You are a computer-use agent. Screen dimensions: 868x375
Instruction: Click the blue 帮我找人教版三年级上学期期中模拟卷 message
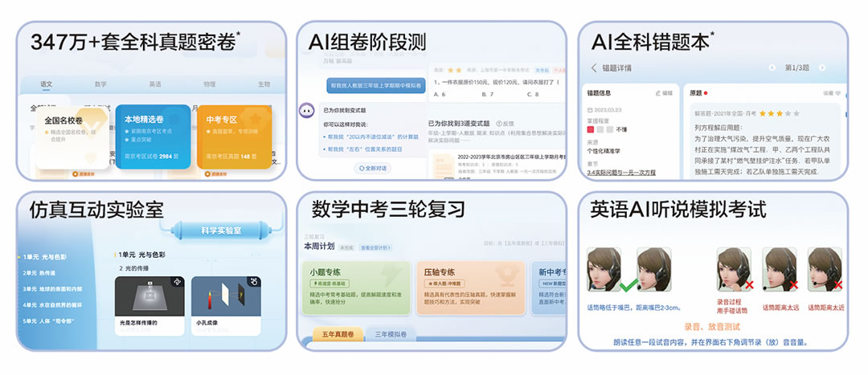coord(376,86)
